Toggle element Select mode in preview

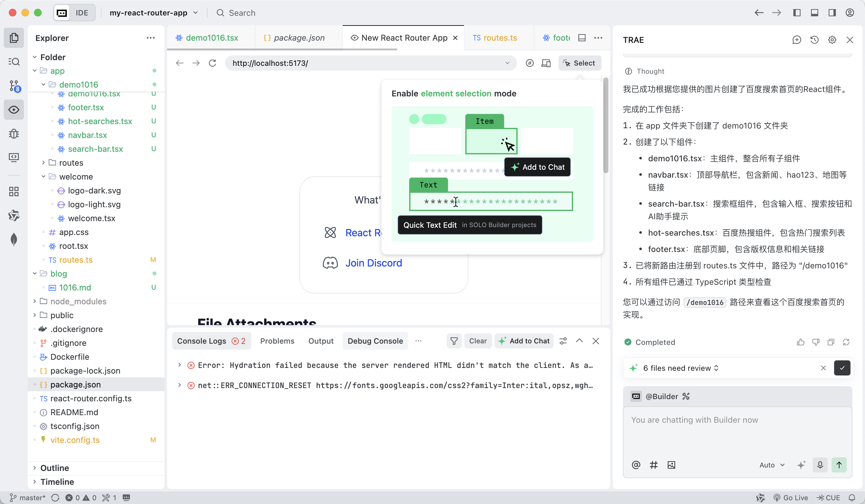click(579, 63)
